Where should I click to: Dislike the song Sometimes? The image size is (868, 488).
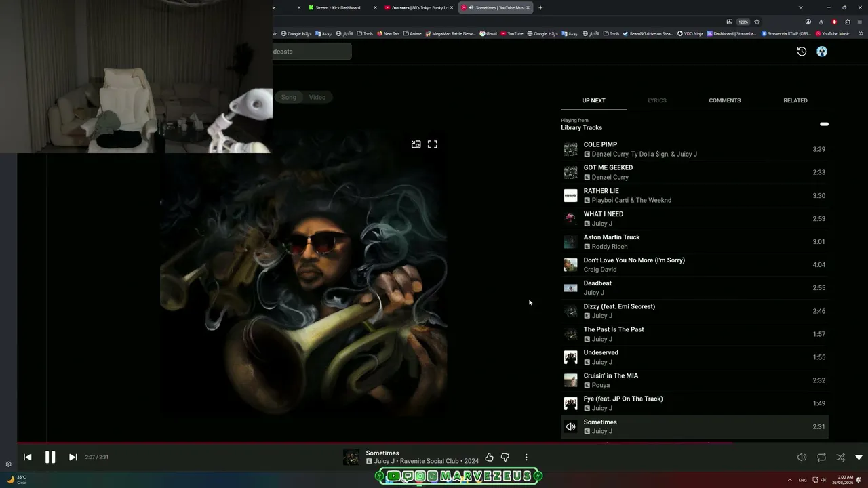(x=505, y=457)
